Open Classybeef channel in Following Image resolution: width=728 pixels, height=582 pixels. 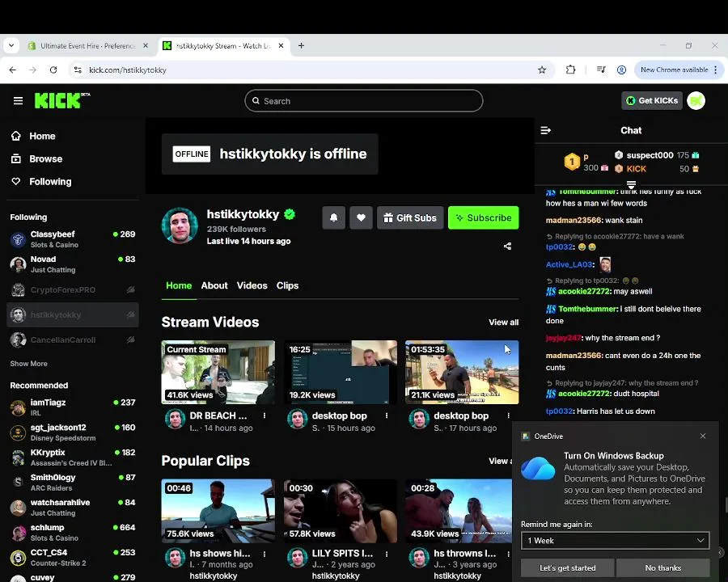pos(73,239)
